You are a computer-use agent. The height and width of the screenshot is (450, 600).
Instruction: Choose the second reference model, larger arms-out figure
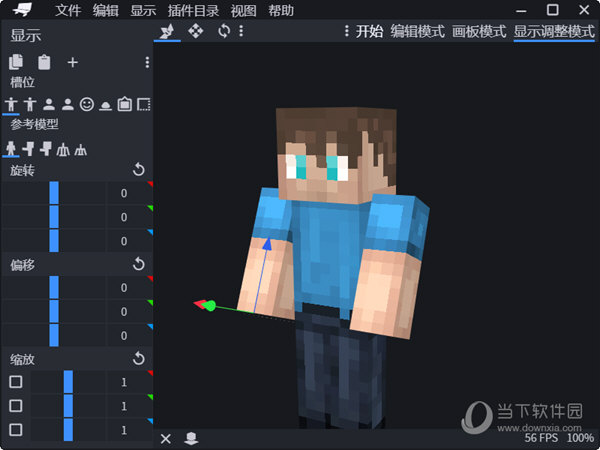(x=29, y=148)
